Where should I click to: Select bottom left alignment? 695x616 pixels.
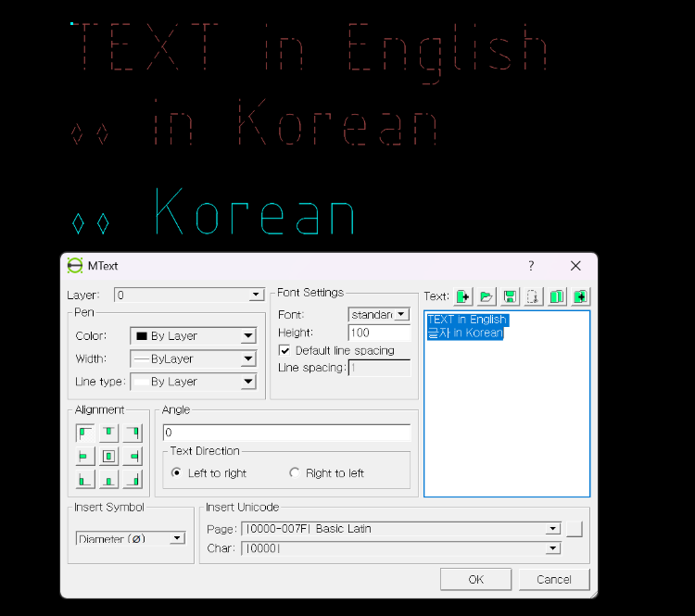[85, 479]
